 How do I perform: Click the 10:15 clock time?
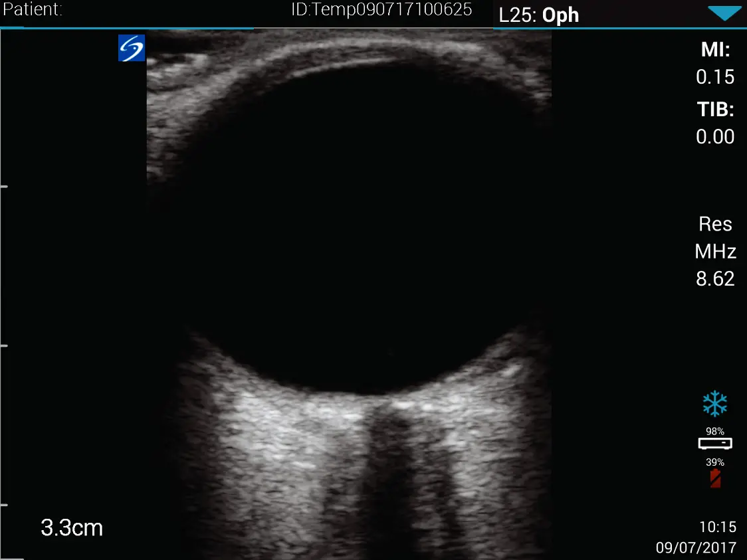coord(718,527)
